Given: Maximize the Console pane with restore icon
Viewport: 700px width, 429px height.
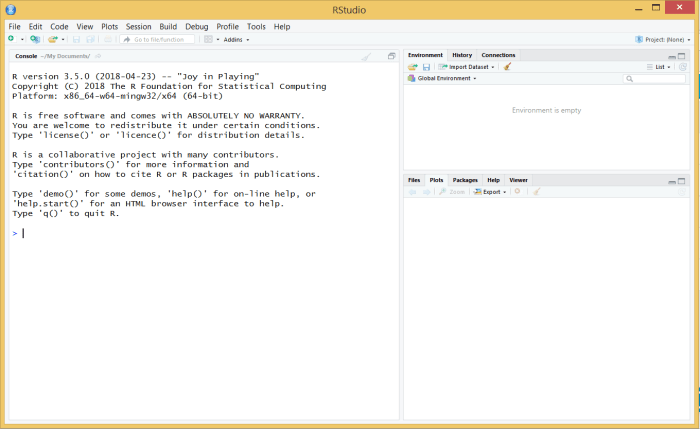Looking at the screenshot, I should coord(392,56).
